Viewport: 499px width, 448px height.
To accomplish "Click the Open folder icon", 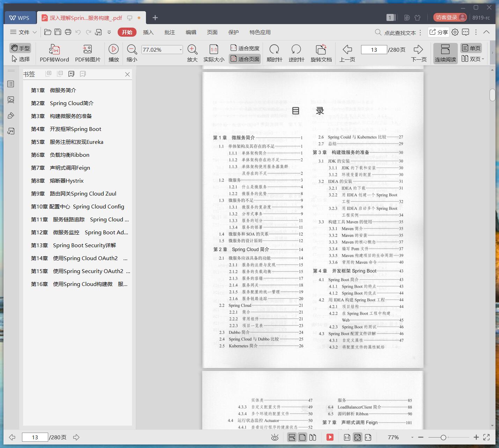I will (x=48, y=32).
